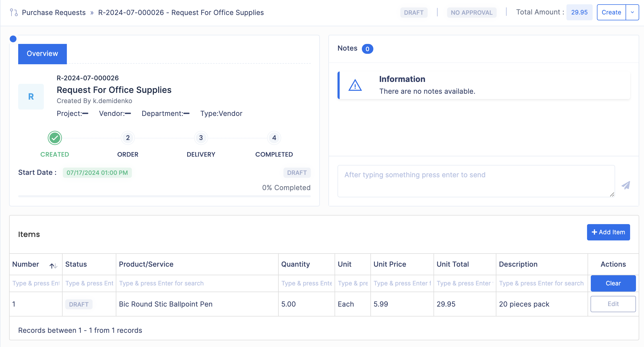Click step 2 ORDER circle

(128, 138)
